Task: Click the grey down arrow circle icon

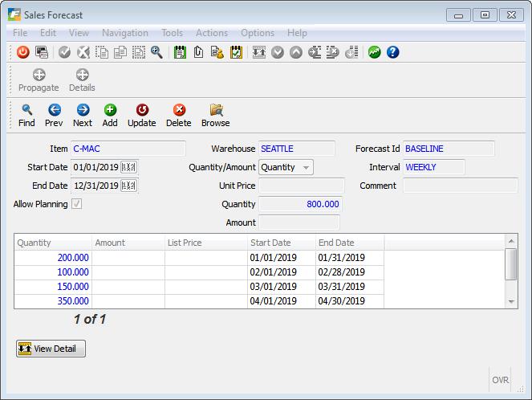Action: tap(278, 52)
